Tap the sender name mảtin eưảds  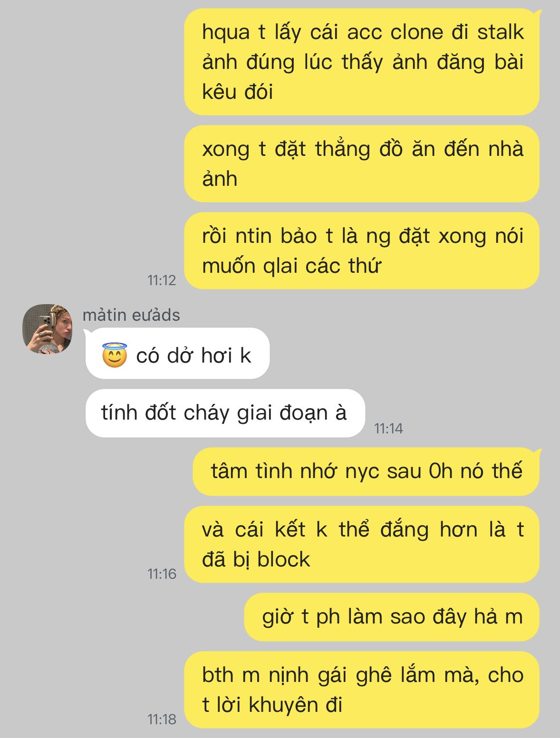131,315
